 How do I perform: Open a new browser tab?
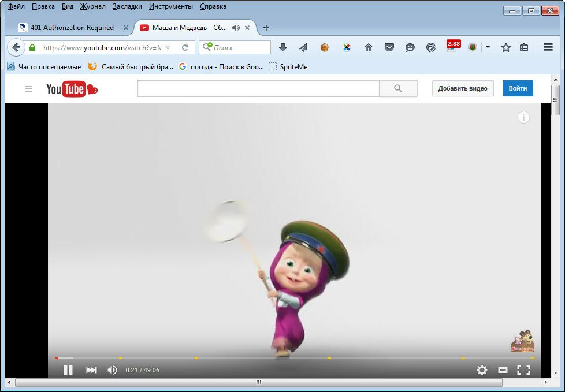coord(266,28)
